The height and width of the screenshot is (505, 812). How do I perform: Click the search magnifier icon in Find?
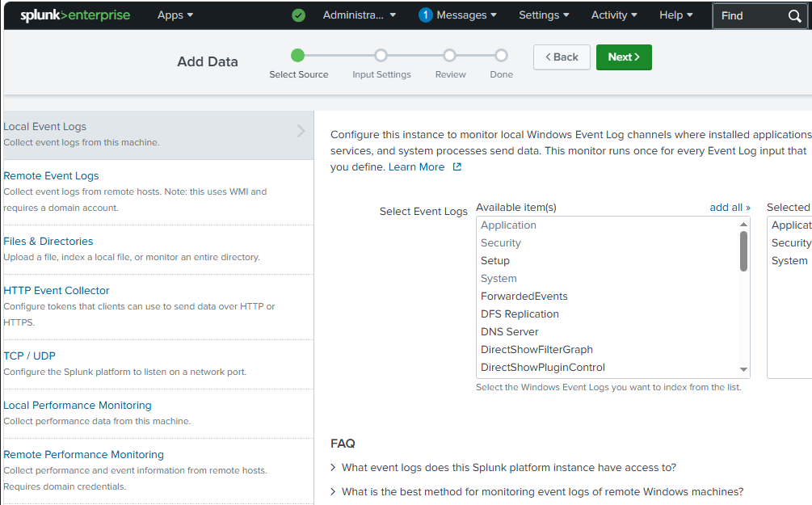click(794, 16)
